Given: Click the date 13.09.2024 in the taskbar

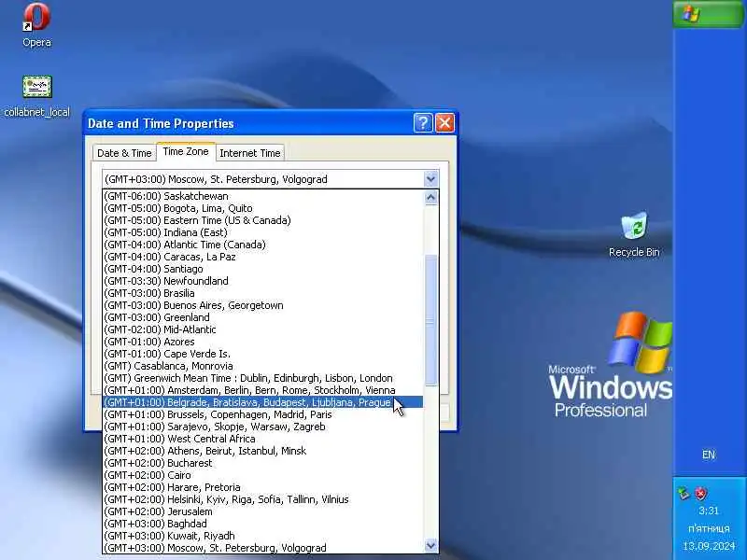Looking at the screenshot, I should pyautogui.click(x=709, y=546).
